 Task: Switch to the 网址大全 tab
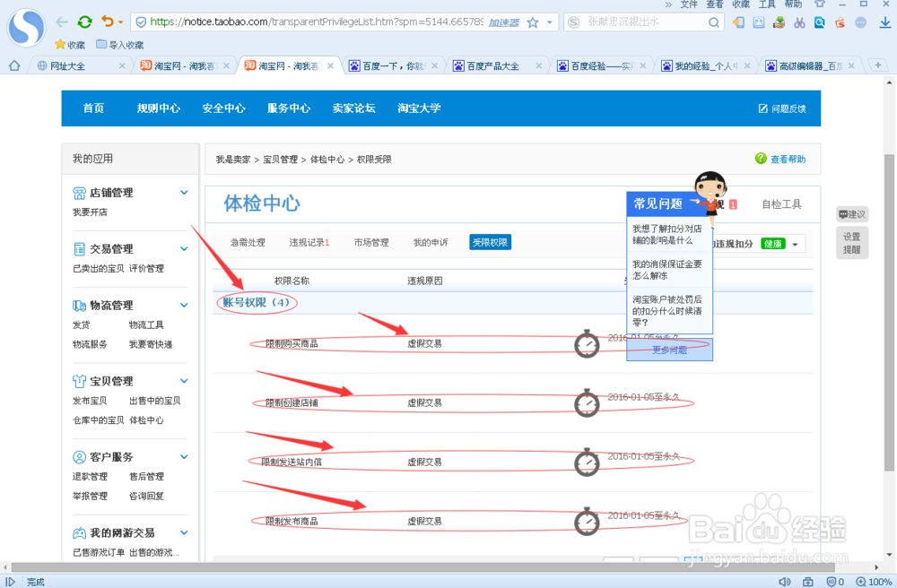pyautogui.click(x=80, y=66)
